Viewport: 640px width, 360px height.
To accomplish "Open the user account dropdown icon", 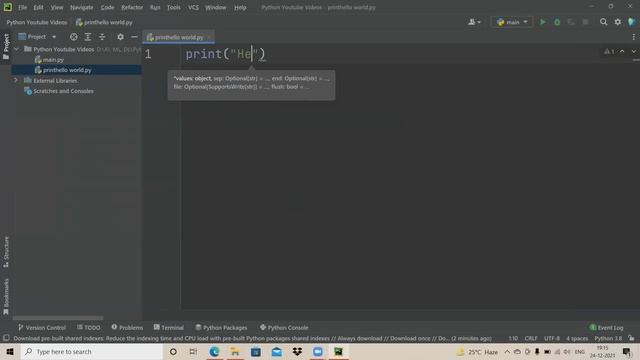I will coord(474,22).
